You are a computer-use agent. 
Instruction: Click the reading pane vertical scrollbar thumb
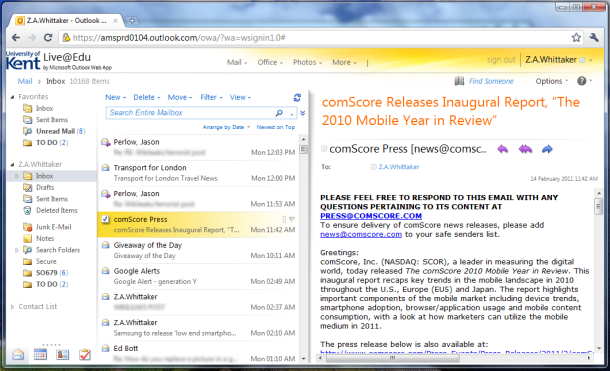[598, 206]
